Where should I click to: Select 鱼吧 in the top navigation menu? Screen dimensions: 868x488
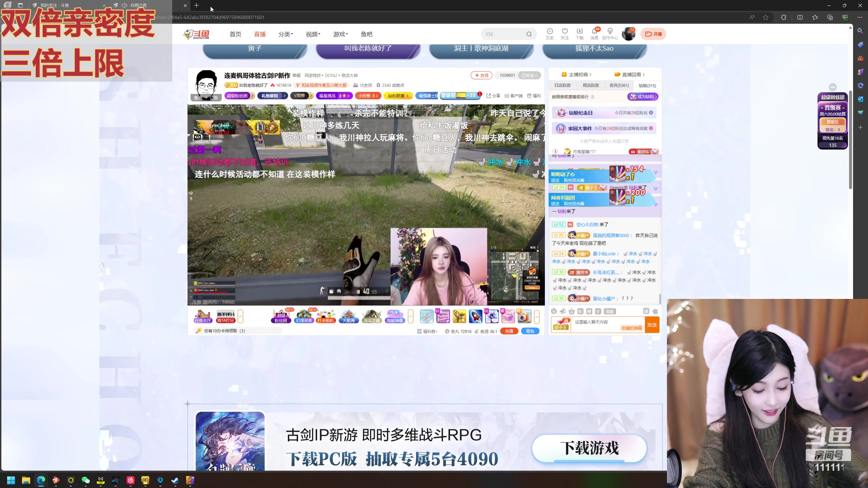tap(367, 34)
